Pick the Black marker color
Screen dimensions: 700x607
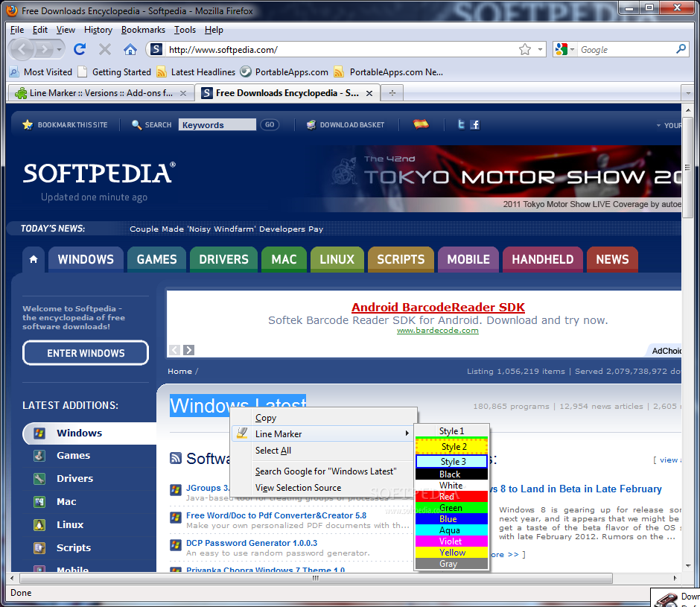[451, 474]
